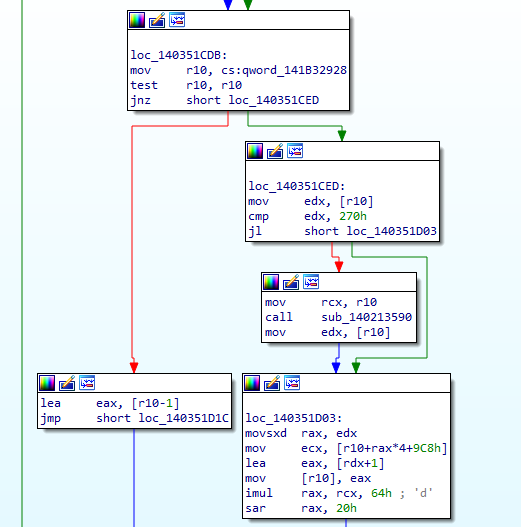Click edit pencil icon of loc_140351CDB node
521x527 pixels.
pos(157,20)
